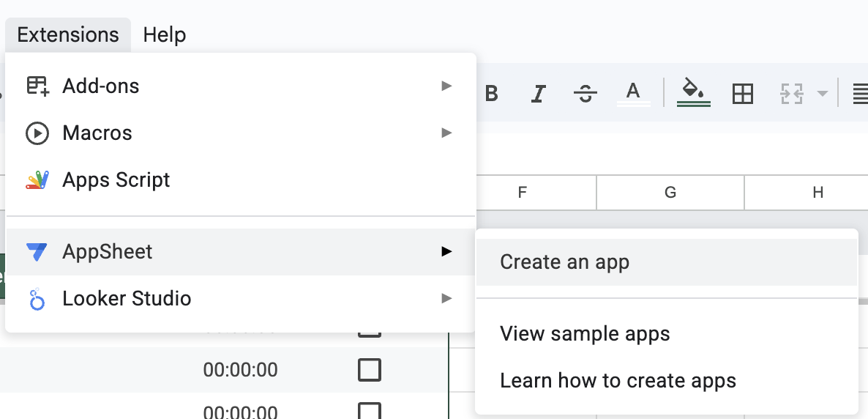The image size is (868, 419).
Task: Click the Bold formatting icon
Action: (492, 94)
